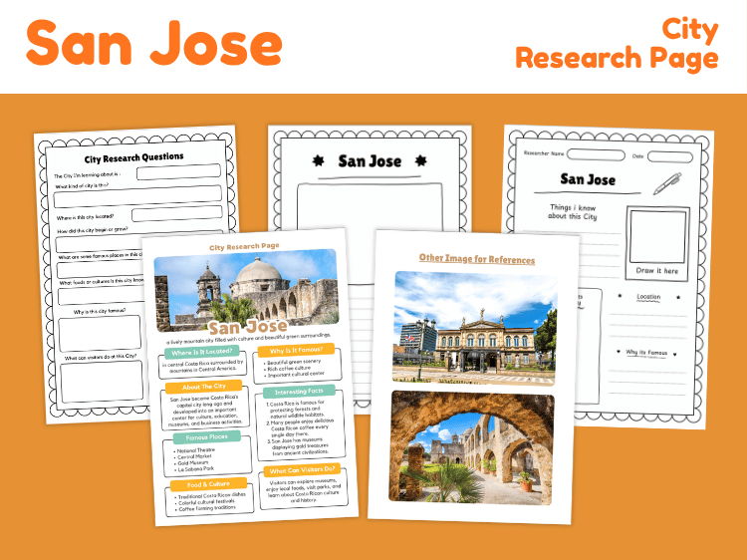Select 'Things I know about this City' text
Screen dimensions: 747x560
(x=573, y=211)
